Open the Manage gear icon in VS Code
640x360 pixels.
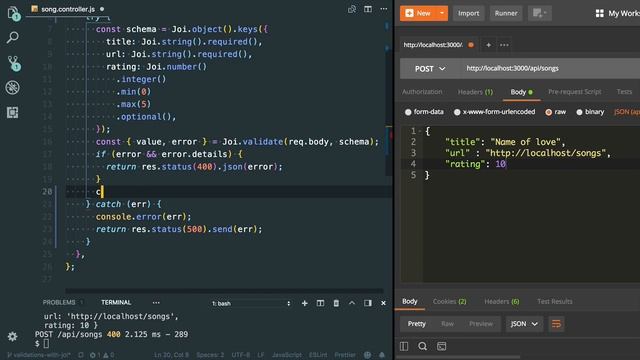point(13,336)
